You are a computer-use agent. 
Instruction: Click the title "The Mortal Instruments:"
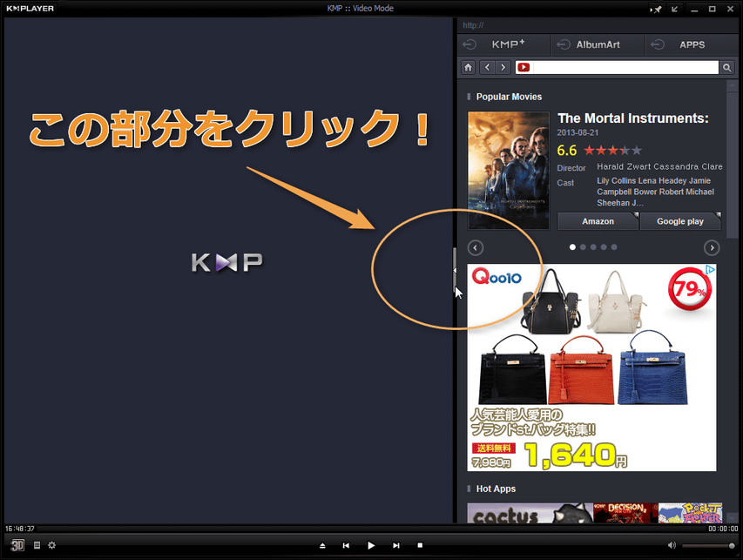pyautogui.click(x=632, y=118)
